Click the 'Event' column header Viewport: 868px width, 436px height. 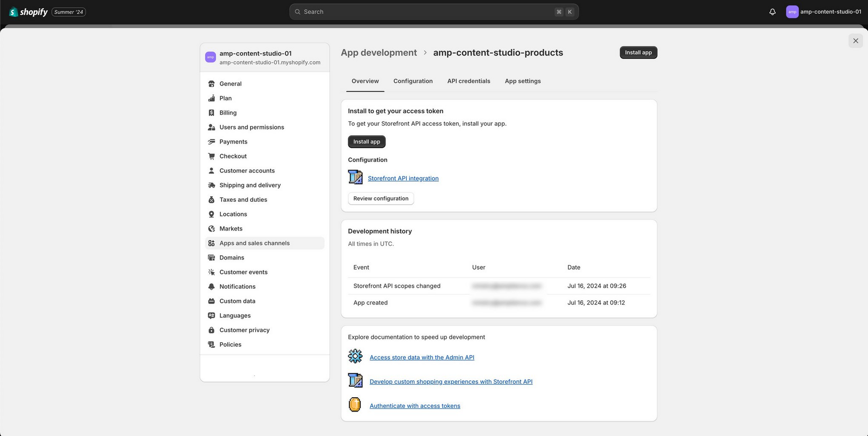(361, 267)
